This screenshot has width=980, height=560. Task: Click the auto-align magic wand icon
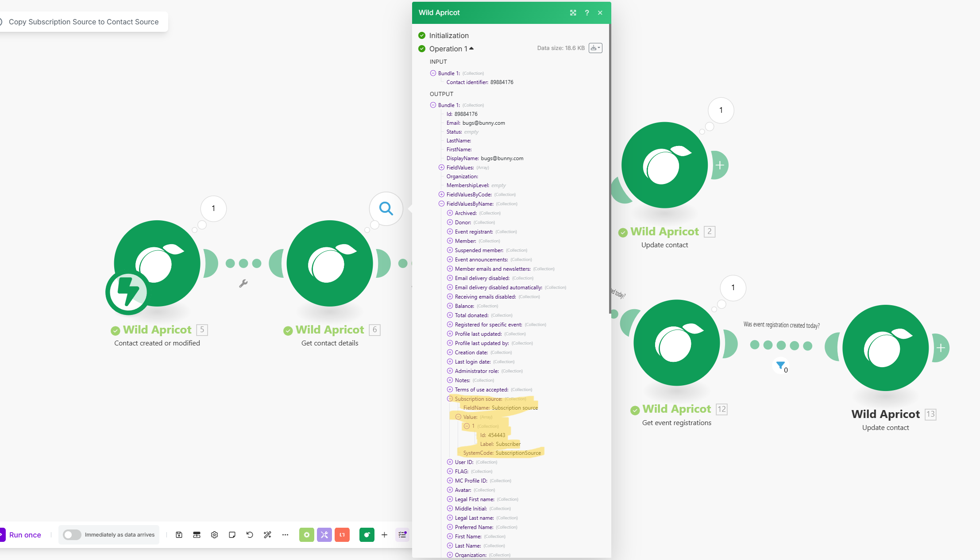point(267,535)
